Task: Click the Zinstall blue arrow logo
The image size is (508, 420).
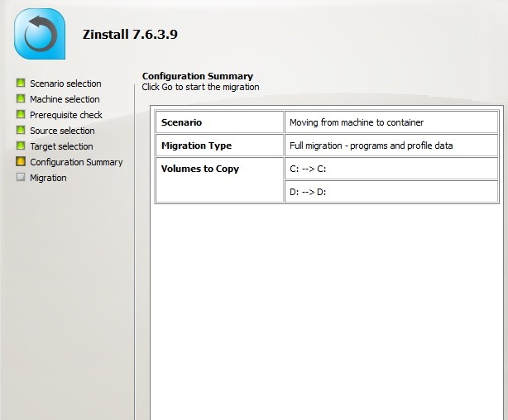Action: pyautogui.click(x=40, y=34)
